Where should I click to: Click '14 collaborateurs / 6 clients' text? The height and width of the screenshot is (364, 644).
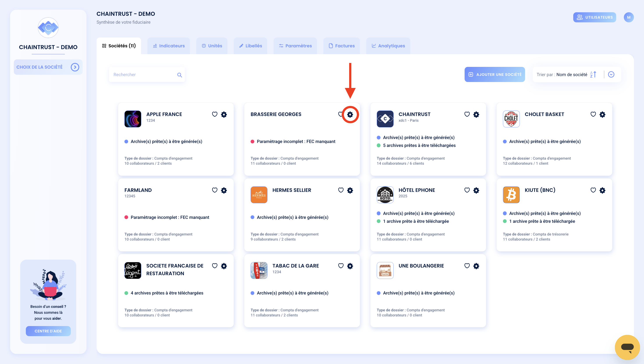tap(400, 163)
